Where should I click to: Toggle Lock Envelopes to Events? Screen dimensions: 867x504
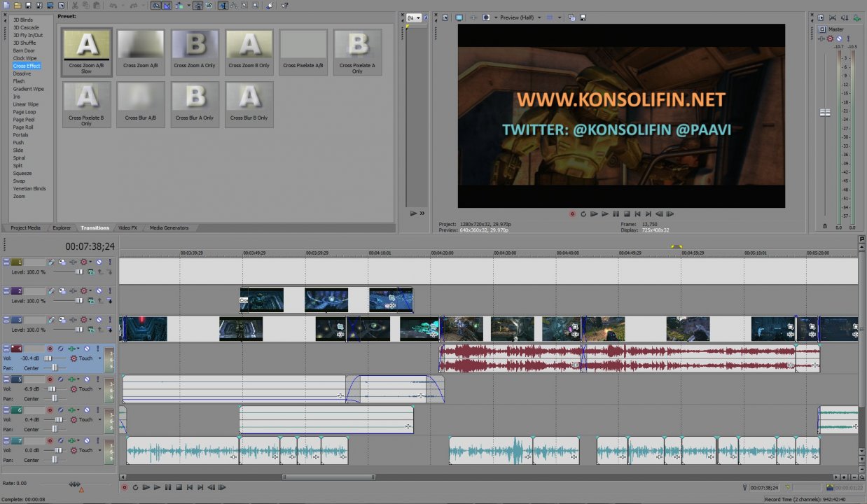(x=197, y=6)
